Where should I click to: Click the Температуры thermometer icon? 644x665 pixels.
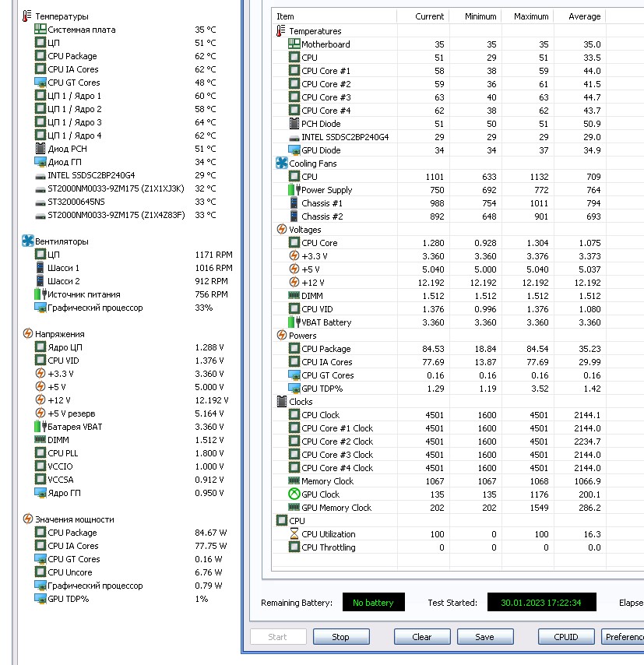pyautogui.click(x=26, y=16)
